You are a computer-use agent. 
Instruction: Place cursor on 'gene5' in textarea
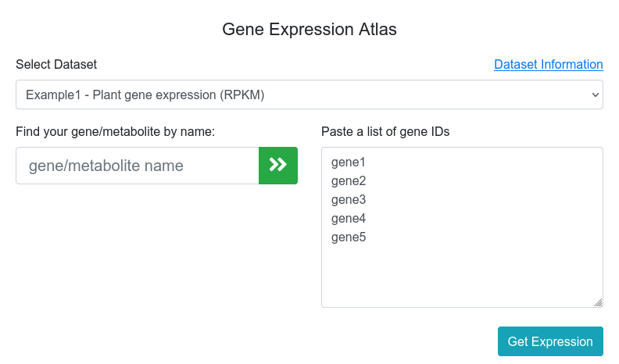point(349,237)
